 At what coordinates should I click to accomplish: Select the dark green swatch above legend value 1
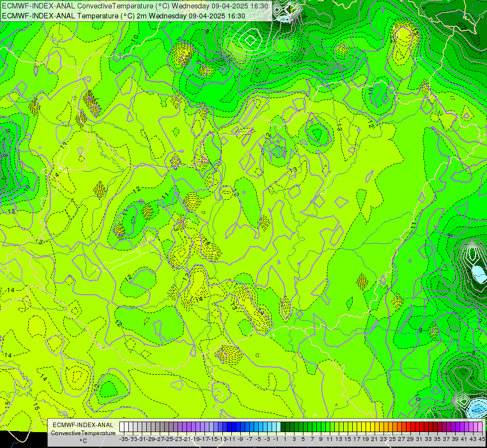[x=283, y=427]
